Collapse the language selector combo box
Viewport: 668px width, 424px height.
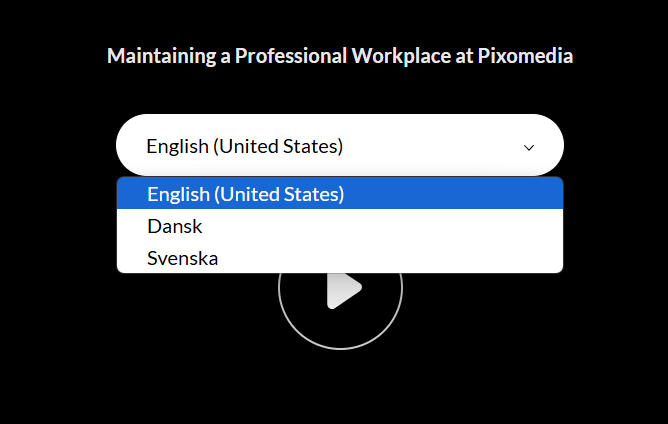tap(340, 145)
